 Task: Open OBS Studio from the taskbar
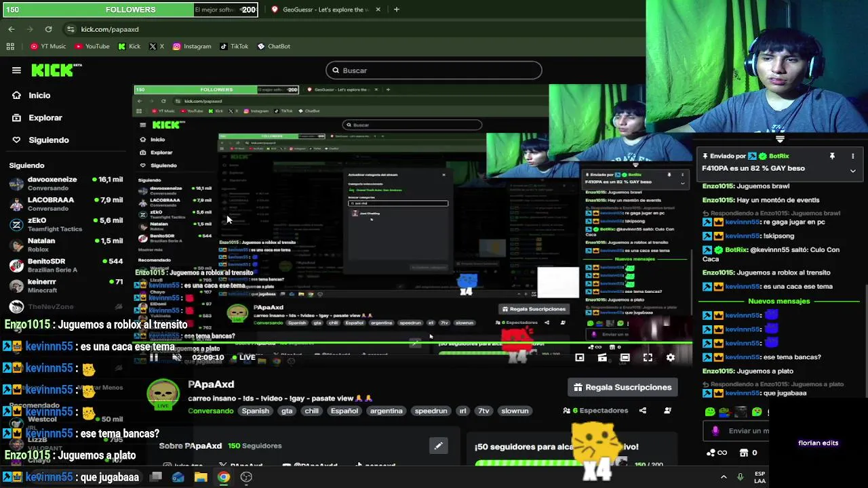click(x=246, y=477)
